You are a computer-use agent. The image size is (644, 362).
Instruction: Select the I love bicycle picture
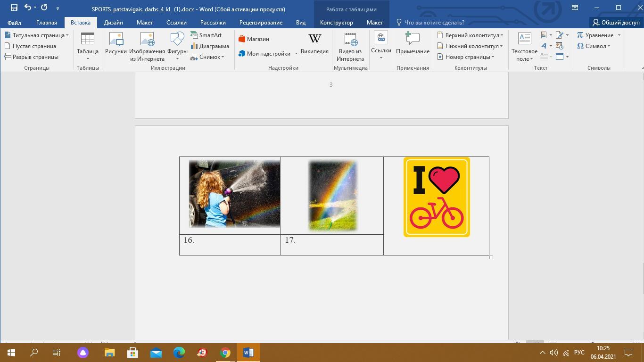click(x=437, y=197)
